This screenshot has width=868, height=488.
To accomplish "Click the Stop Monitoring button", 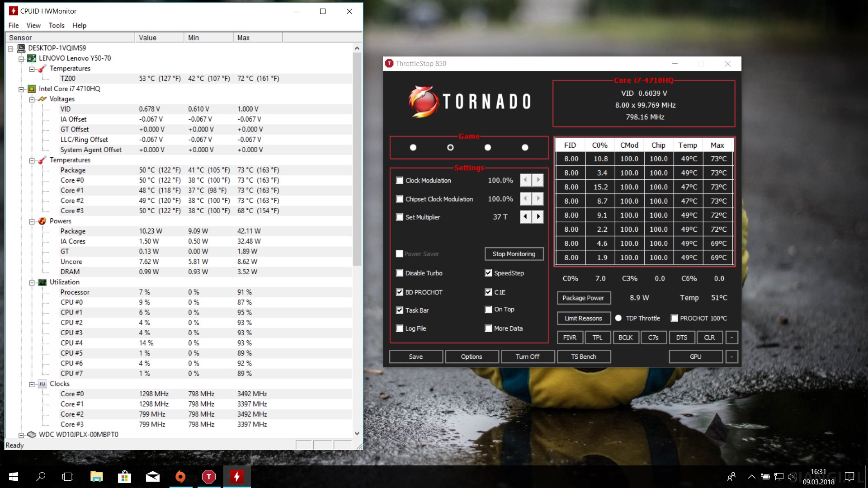I will coord(514,254).
